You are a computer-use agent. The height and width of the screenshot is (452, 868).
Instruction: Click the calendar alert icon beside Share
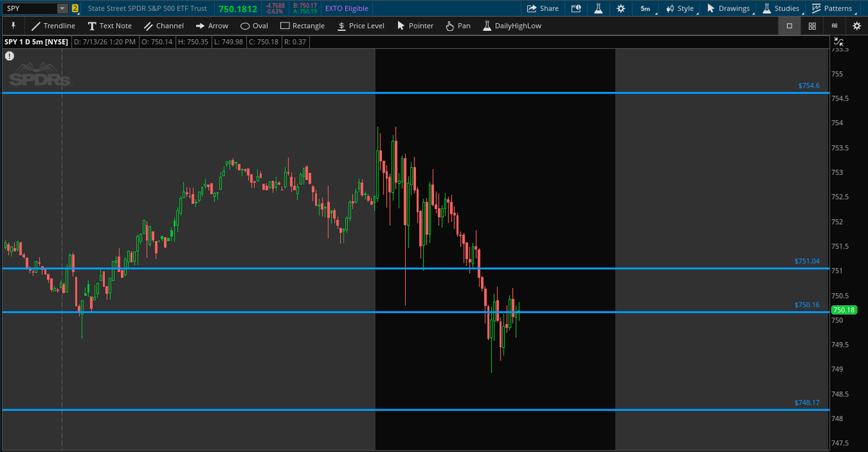pos(576,9)
